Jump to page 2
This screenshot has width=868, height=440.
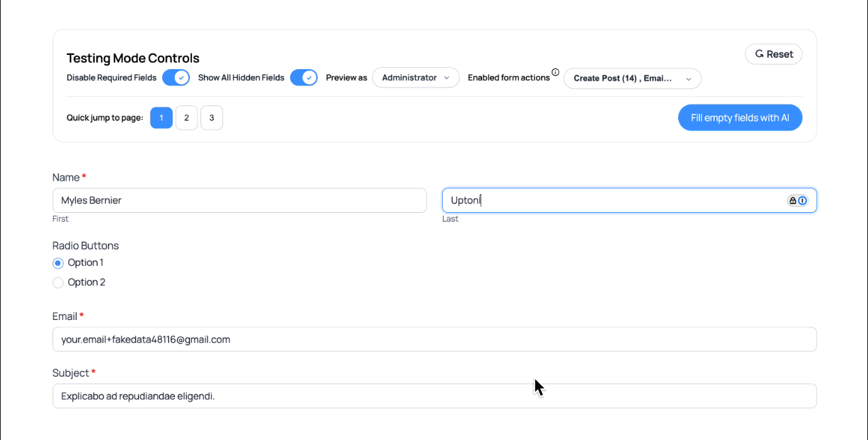tap(186, 117)
